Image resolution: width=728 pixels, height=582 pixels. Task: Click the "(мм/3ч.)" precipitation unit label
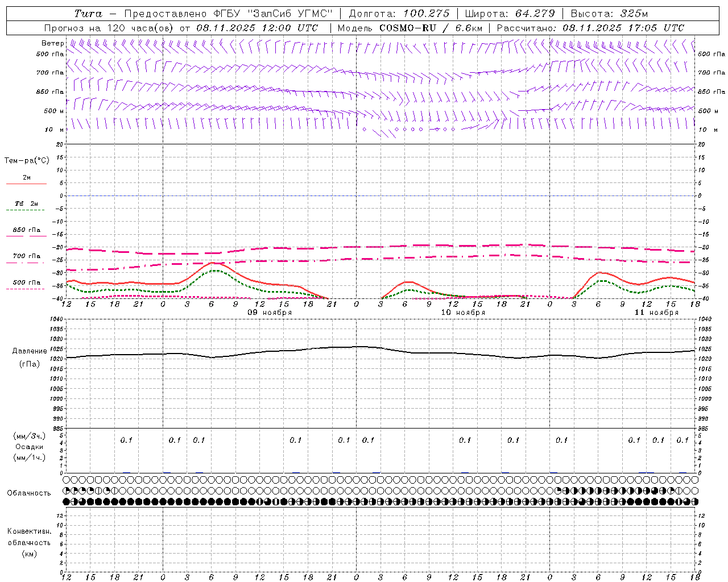click(x=29, y=436)
